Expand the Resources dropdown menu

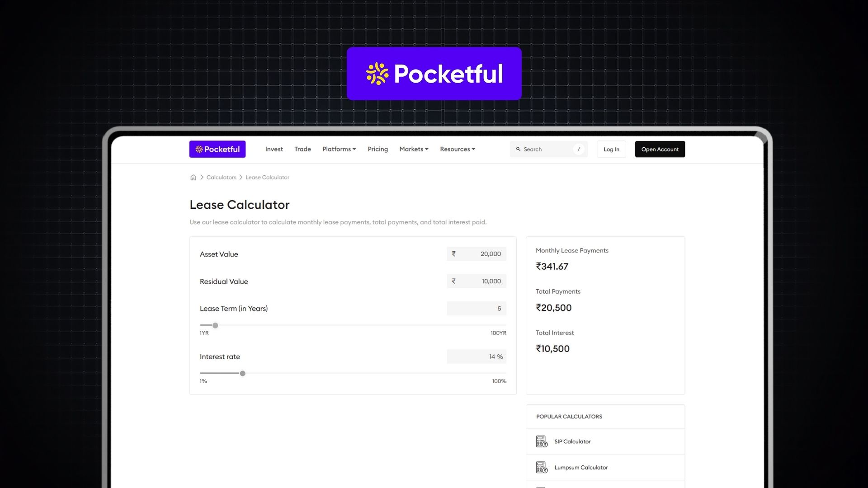pyautogui.click(x=458, y=149)
